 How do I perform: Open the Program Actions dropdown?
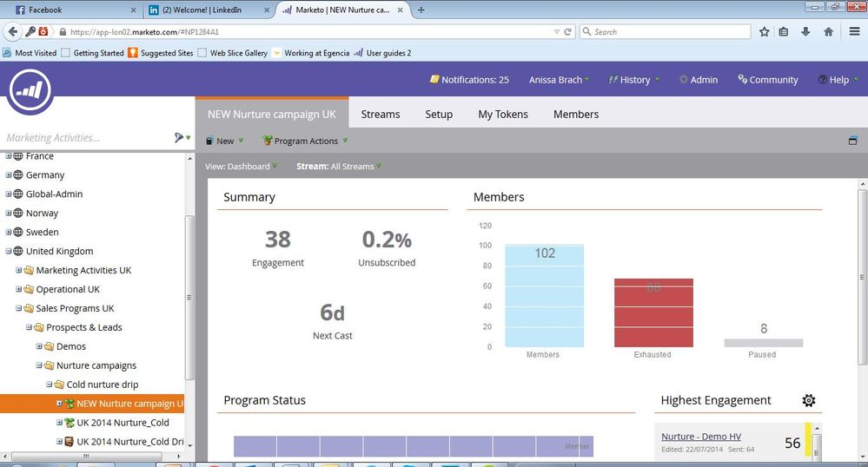click(305, 141)
